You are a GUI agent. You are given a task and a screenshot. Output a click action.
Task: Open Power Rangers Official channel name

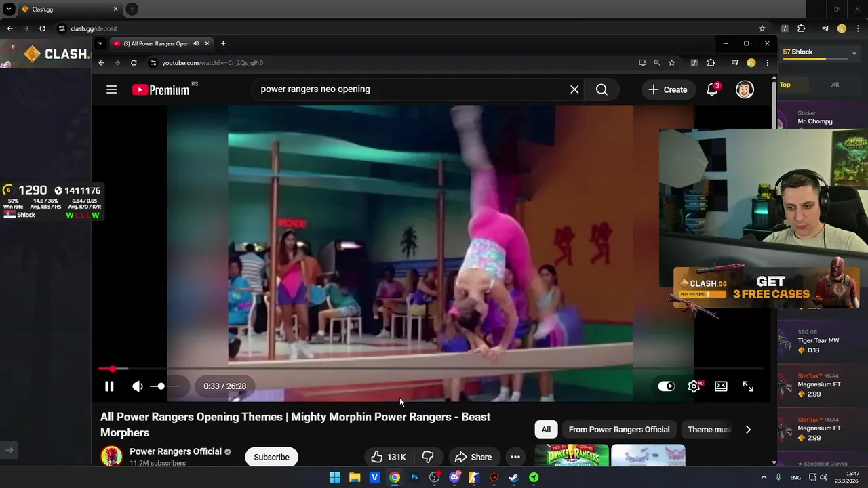point(176,451)
